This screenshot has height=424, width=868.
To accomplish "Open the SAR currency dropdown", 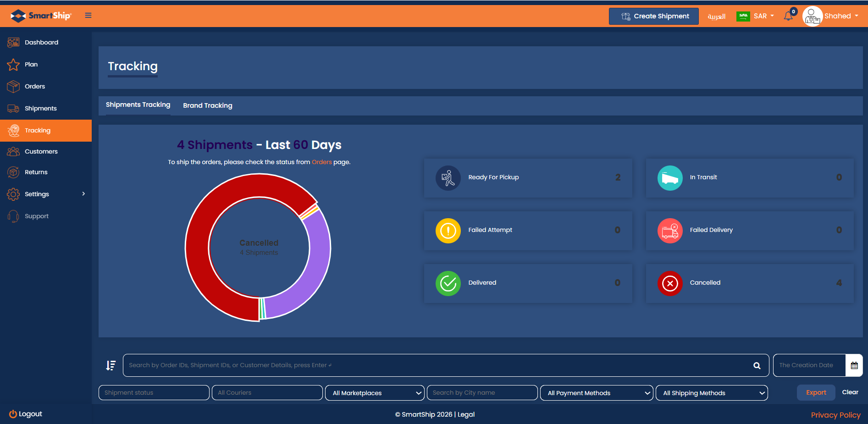I will tap(763, 16).
